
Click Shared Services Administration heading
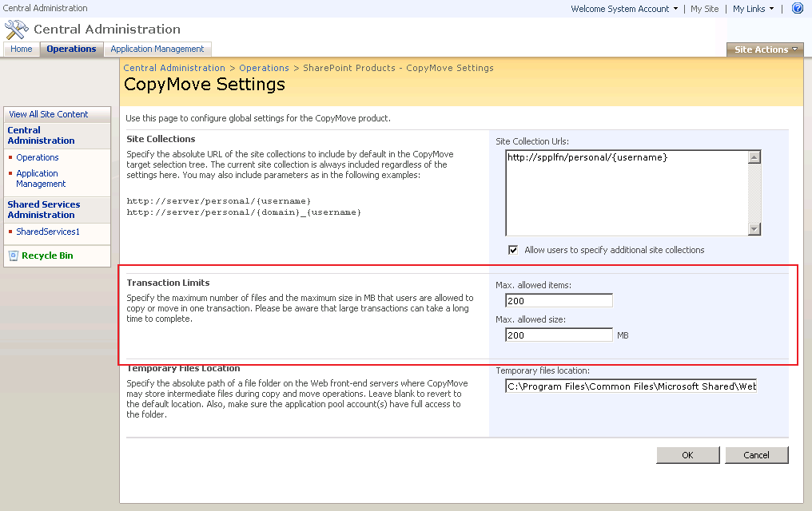(x=44, y=209)
